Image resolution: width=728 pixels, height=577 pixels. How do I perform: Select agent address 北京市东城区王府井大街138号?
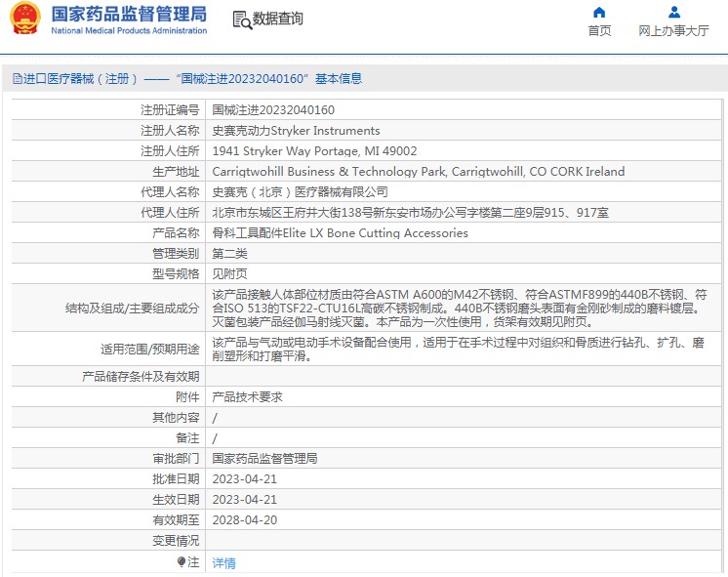(411, 212)
